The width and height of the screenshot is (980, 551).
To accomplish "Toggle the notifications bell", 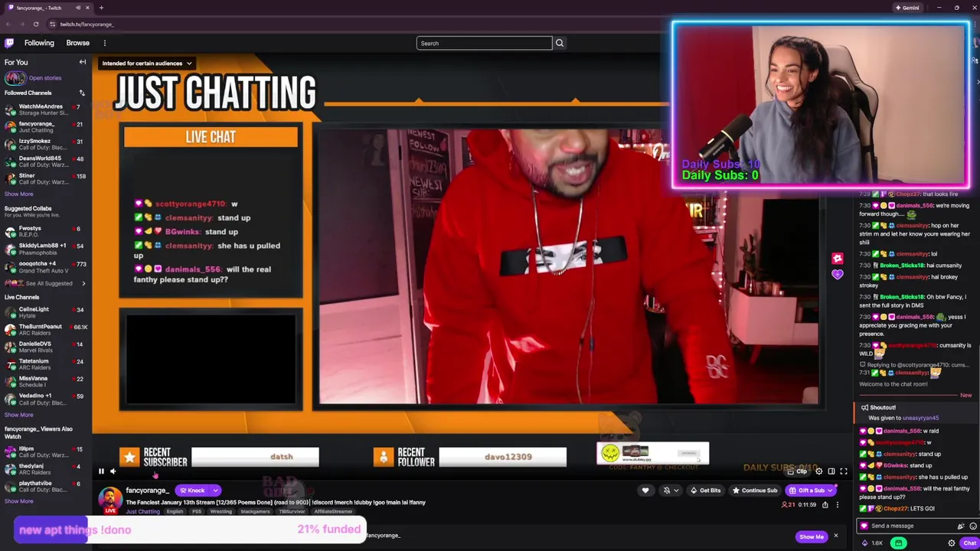I will coord(666,491).
